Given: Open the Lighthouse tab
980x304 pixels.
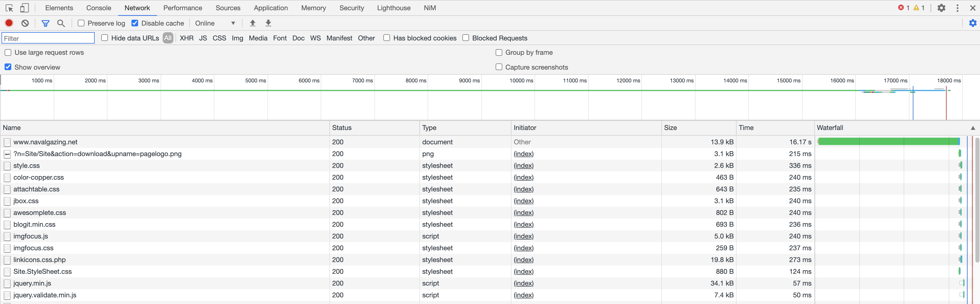Looking at the screenshot, I should pos(393,8).
